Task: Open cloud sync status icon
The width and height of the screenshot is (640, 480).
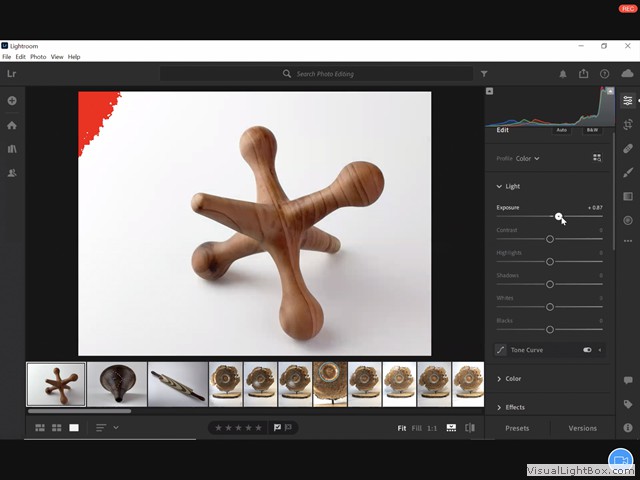Action: 627,74
